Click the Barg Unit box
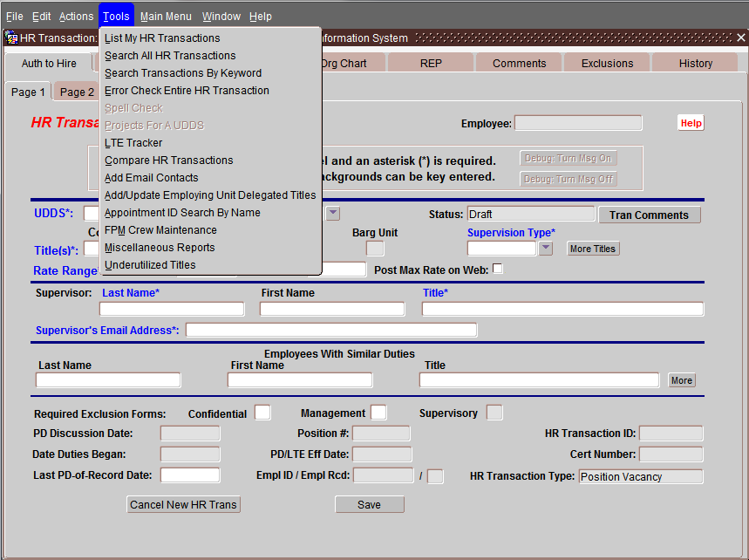Screen dimensions: 749x560 [x=375, y=249]
